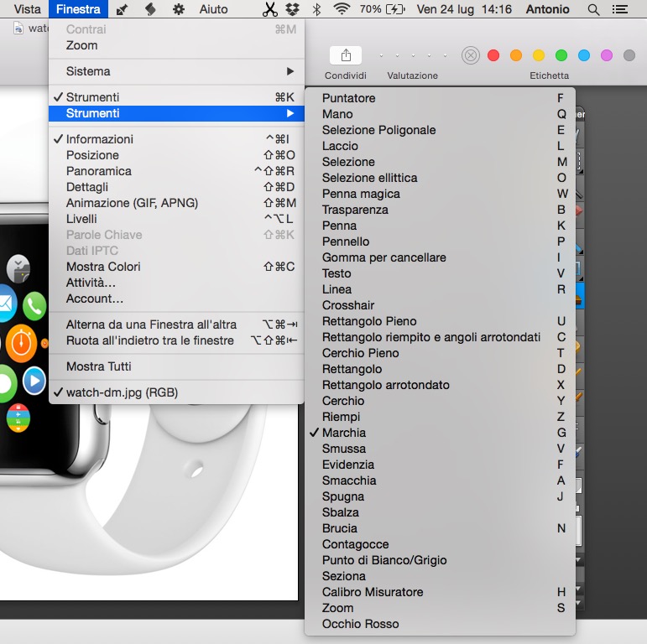Choose Mostra Tutti
The height and width of the screenshot is (644, 647).
point(176,366)
